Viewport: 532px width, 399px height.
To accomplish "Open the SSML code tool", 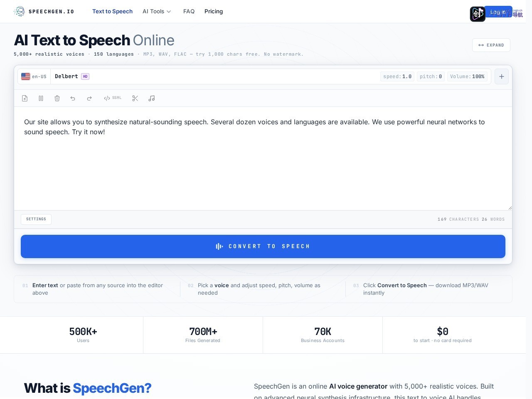I will click(x=113, y=98).
